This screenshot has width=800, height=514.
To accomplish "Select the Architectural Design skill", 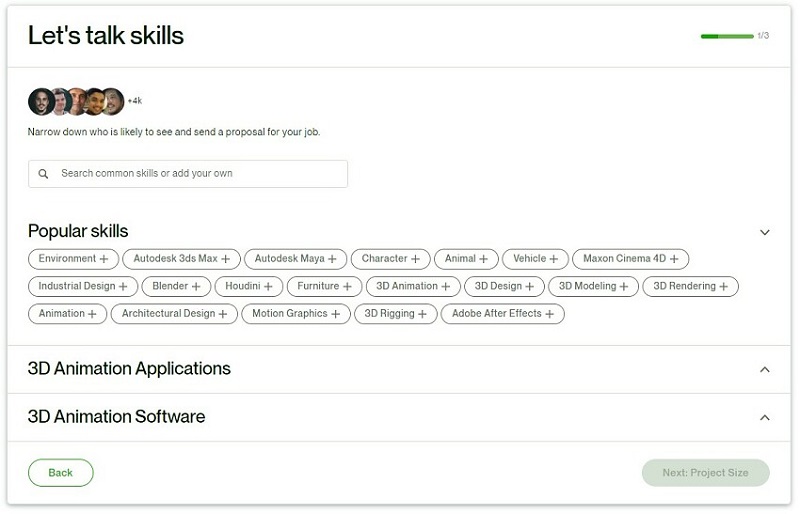I will tap(174, 314).
